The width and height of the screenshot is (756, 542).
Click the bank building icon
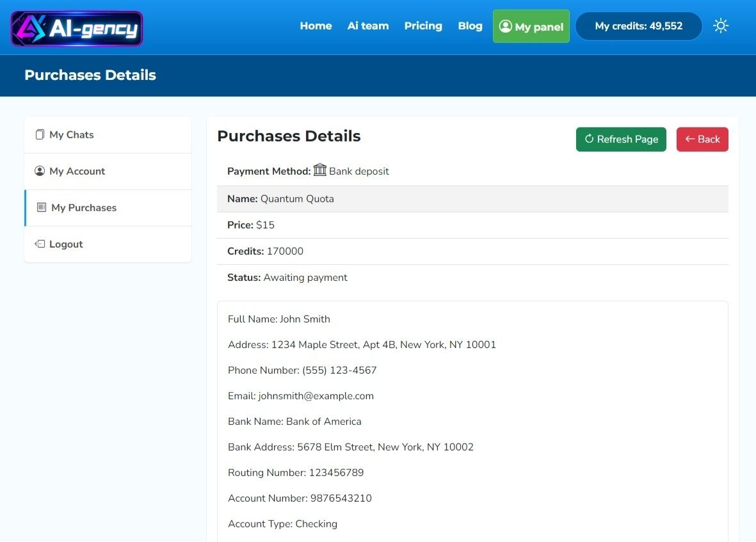coord(319,170)
